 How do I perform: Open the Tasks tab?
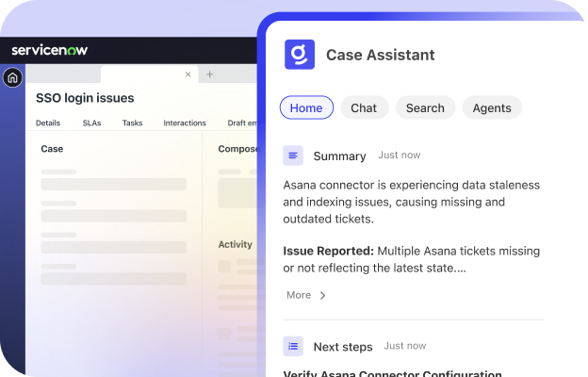(132, 123)
